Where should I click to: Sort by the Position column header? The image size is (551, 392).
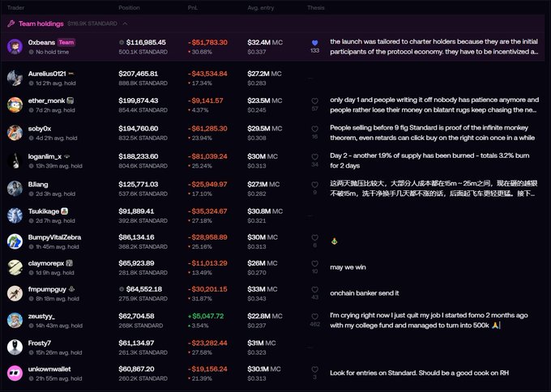[129, 7]
